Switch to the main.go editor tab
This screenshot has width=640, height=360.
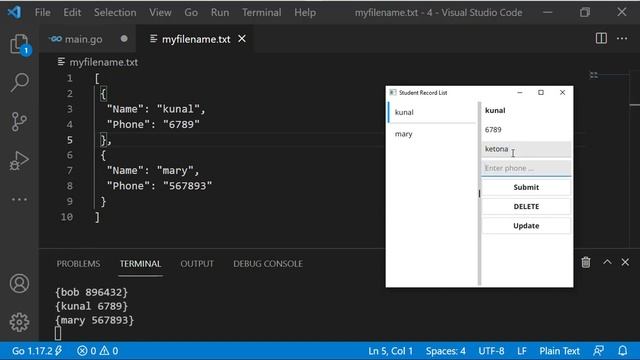point(87,39)
